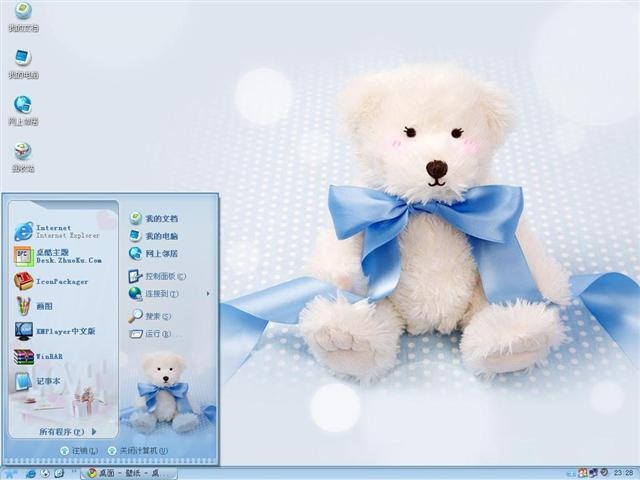Launch Internet Explorer from start menu
Screen dimensions: 640x480
[x=57, y=231]
